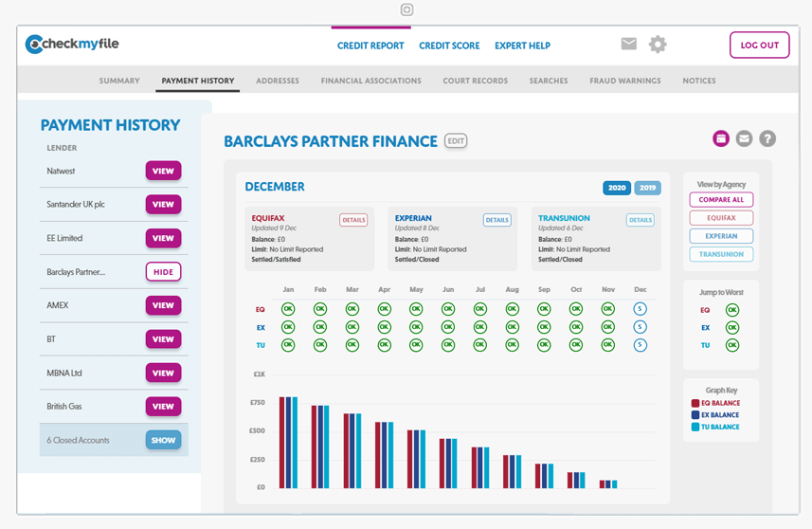This screenshot has height=529, width=812.
Task: Click the EQ row label in payment grid
Action: click(x=260, y=309)
